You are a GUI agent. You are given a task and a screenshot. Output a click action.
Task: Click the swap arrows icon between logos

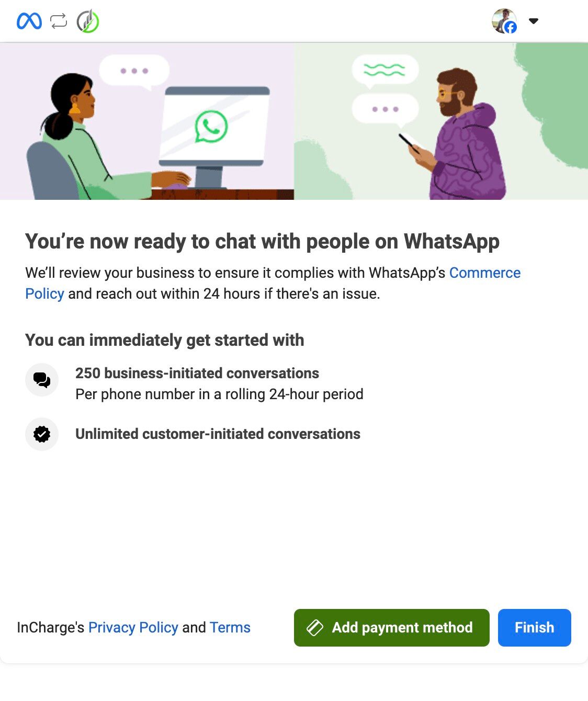[x=59, y=21]
